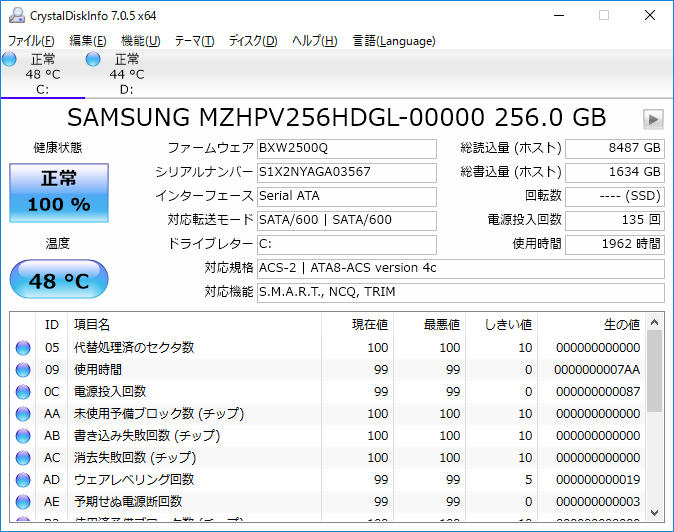Screen dimensions: 674x532
Task: Open the ファイル(F) menu
Action: pyautogui.click(x=31, y=41)
